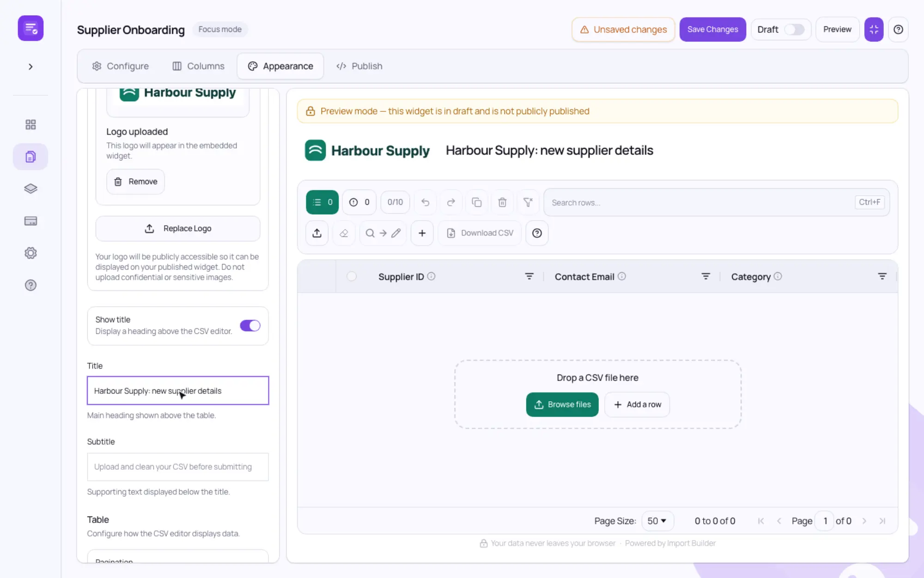Open the Publish tab
Image resolution: width=924 pixels, height=578 pixels.
pyautogui.click(x=359, y=66)
